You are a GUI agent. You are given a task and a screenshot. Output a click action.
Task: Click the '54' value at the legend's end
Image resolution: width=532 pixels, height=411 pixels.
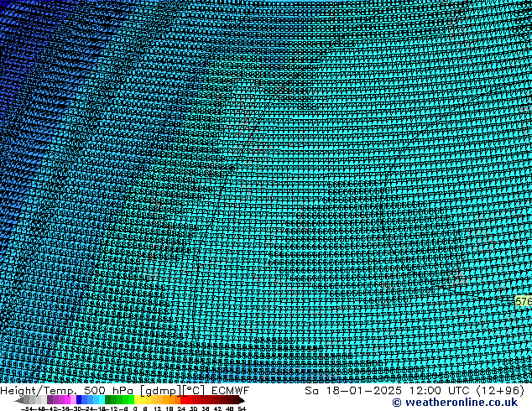(242, 409)
